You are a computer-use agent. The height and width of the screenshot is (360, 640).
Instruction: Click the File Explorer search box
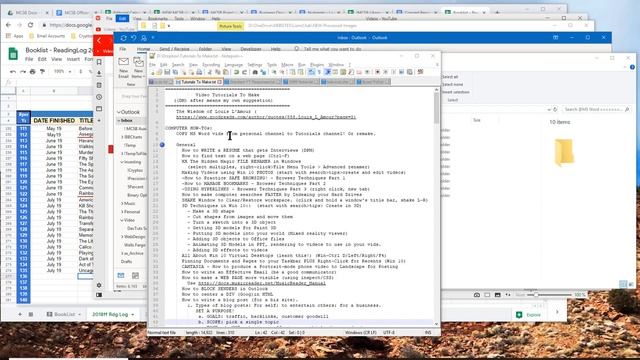pos(596,109)
